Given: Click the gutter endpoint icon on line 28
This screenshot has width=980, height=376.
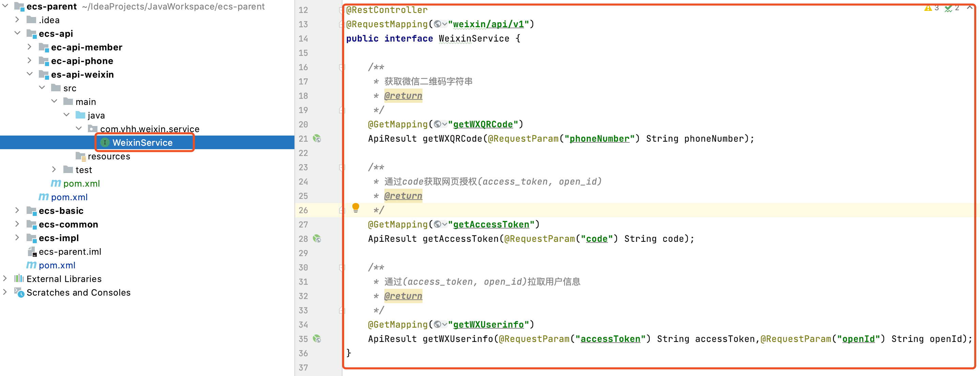Looking at the screenshot, I should tap(317, 239).
